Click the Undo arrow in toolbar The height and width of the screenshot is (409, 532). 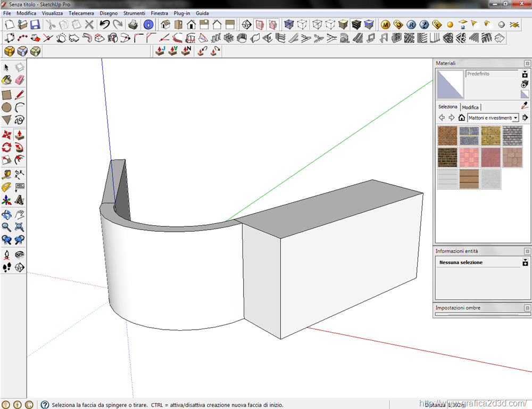(104, 24)
